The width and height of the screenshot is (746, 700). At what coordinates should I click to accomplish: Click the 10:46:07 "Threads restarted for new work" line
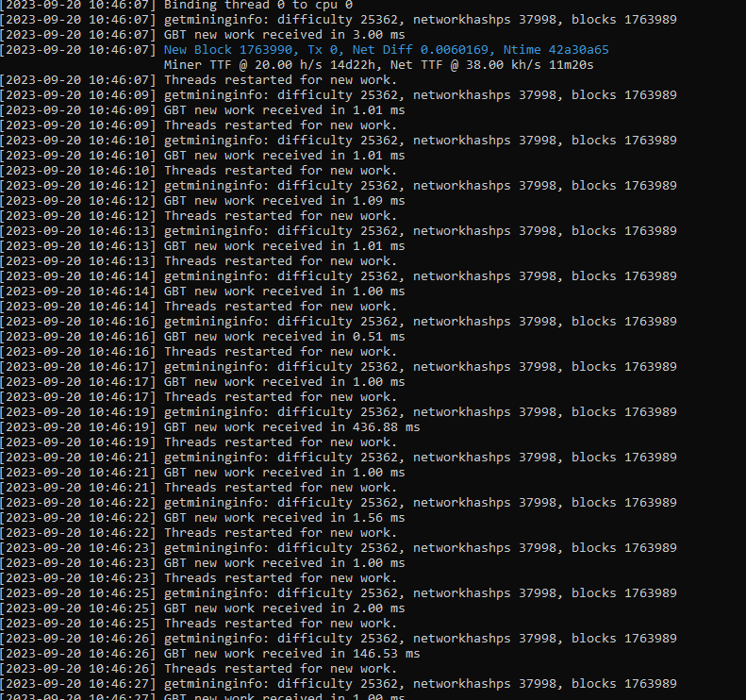[198, 80]
